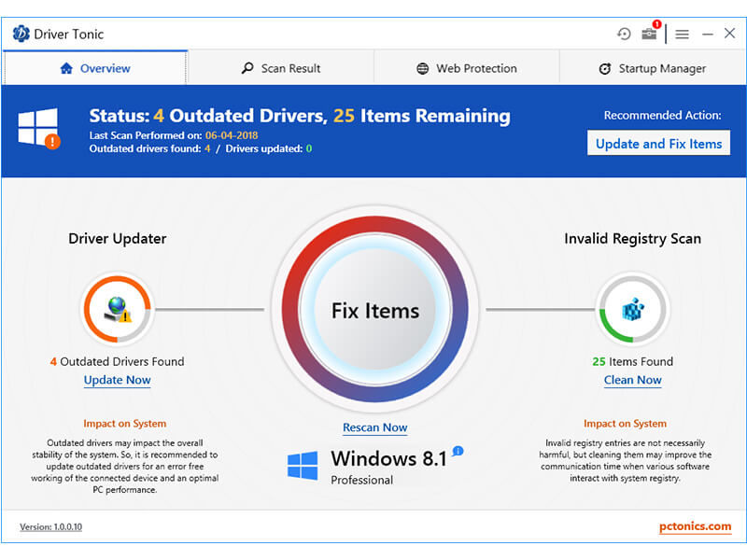Click the '4 Outdated Drivers Found' text
This screenshot has height=560, width=747.
click(118, 361)
